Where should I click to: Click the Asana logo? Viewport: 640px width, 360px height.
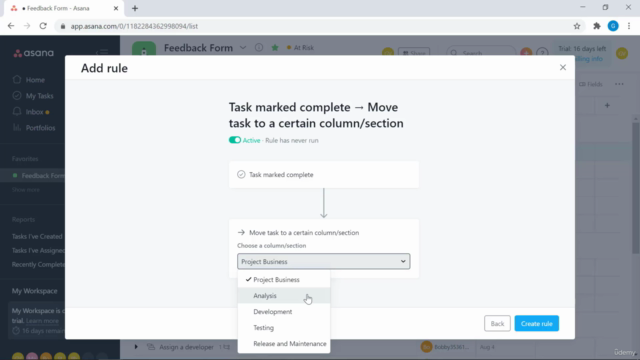pos(33,53)
